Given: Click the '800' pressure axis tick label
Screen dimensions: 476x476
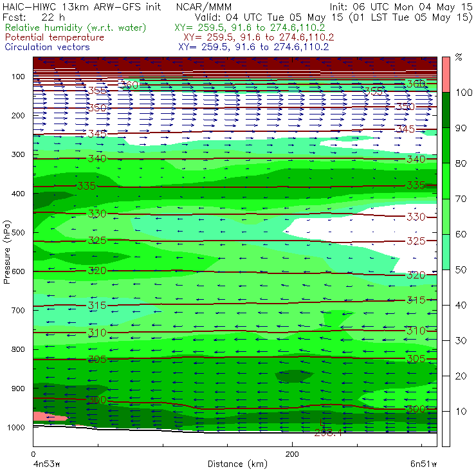Looking at the screenshot, I should 18,349.
